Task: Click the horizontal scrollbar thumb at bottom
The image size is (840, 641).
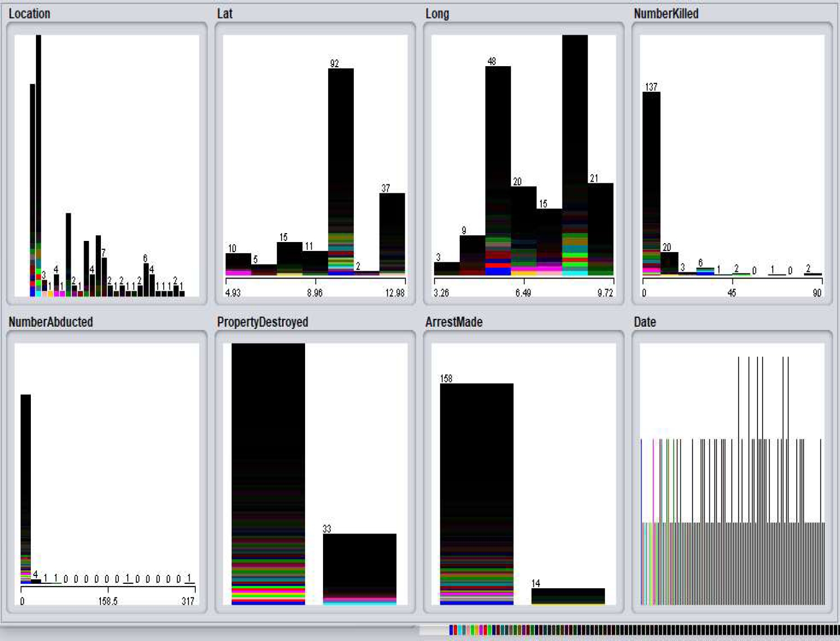Action: click(433, 630)
